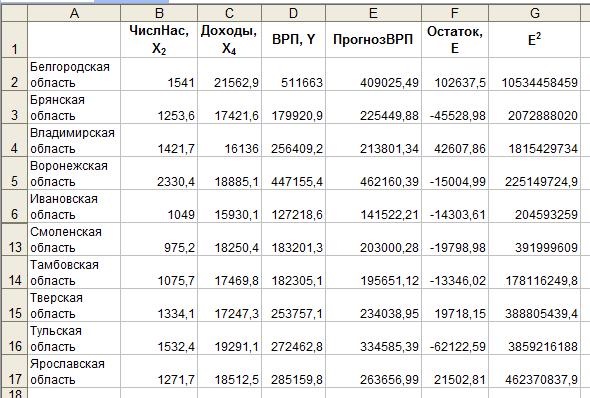Click the Доходы, X4 header cell
The height and width of the screenshot is (398, 590).
(230, 39)
